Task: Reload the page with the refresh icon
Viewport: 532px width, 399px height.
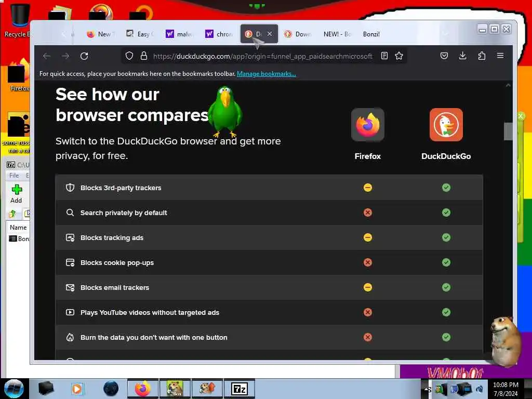Action: [x=84, y=56]
